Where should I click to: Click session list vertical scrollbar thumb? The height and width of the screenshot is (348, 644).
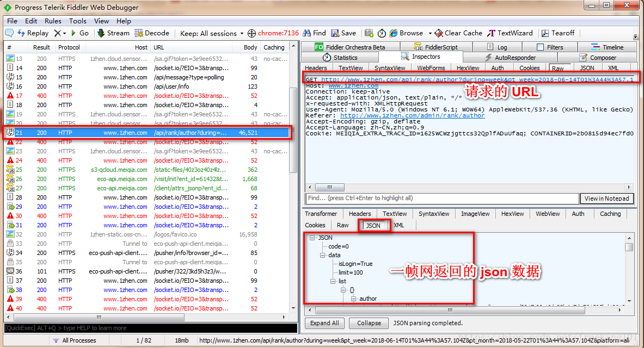point(293,129)
